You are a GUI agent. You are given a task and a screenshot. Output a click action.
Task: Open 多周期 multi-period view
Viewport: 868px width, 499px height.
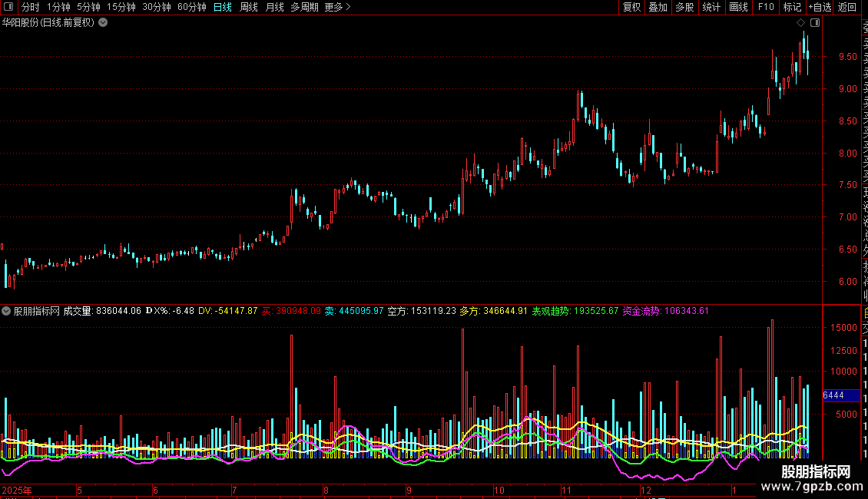tap(304, 7)
